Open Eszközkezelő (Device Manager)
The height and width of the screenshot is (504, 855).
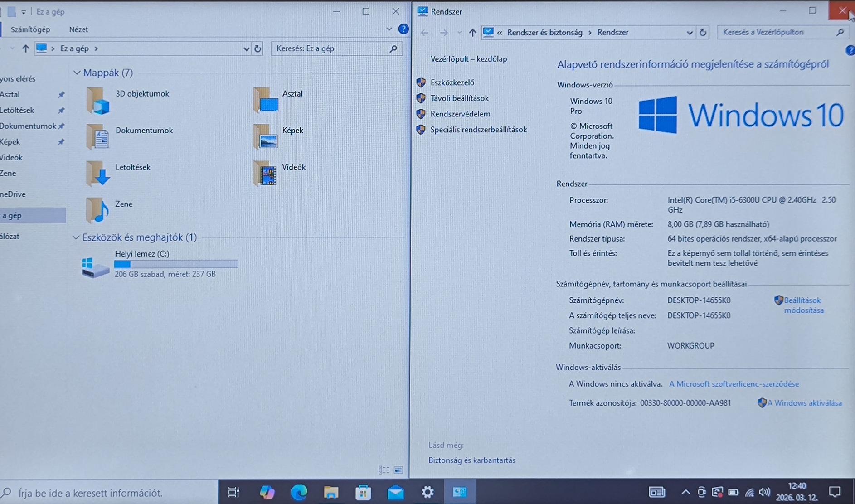tap(452, 82)
